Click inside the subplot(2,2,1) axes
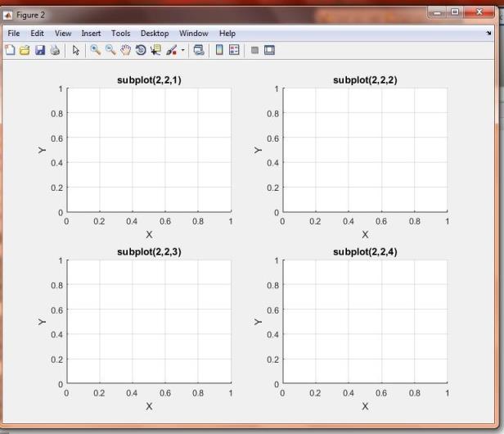Viewport: 504px width, 434px height. 149,150
